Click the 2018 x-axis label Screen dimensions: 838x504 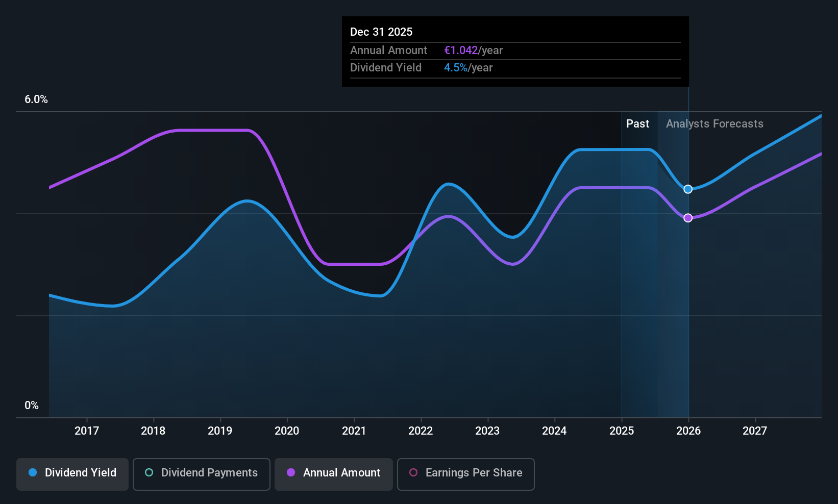[153, 431]
